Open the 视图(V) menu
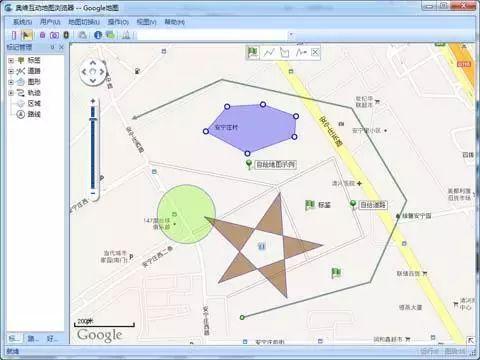 tap(146, 22)
